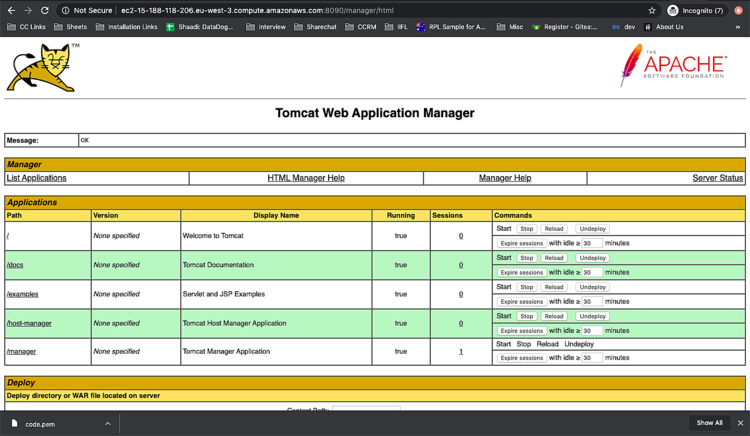
Task: Click idle minutes field for /docs row
Action: [x=591, y=272]
